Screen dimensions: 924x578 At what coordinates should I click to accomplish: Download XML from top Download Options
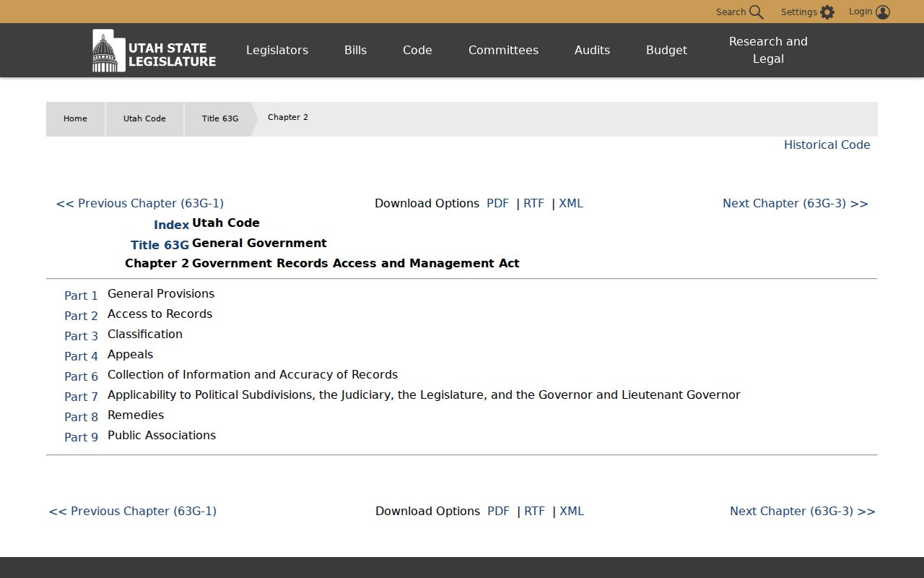571,203
